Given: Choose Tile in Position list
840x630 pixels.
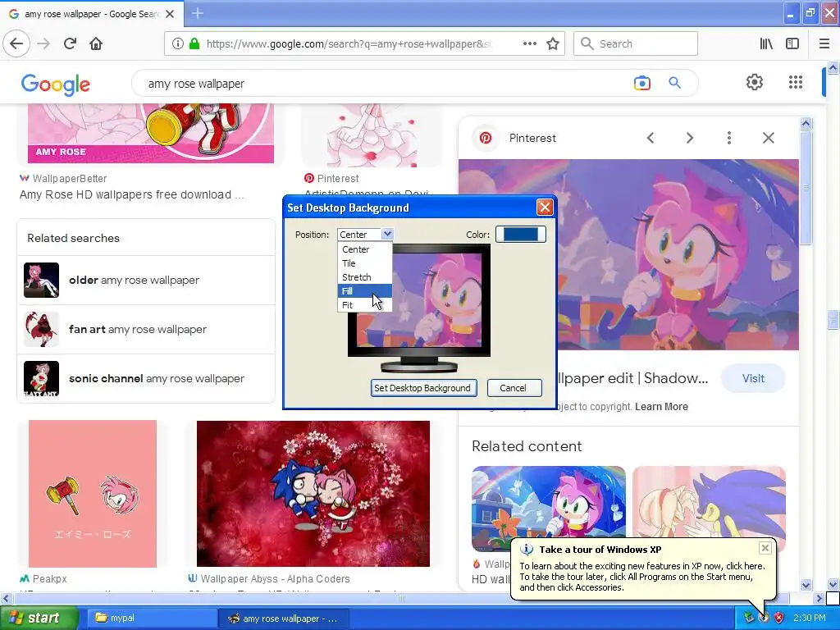Looking at the screenshot, I should [364, 263].
